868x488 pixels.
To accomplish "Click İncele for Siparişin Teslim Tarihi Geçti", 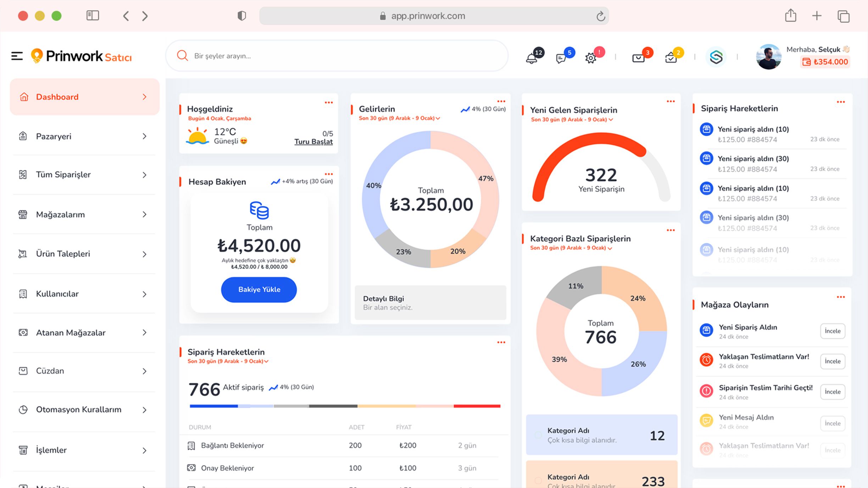I will (833, 392).
